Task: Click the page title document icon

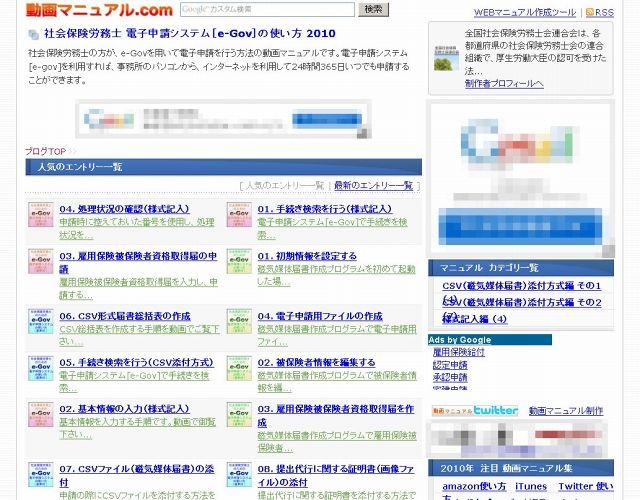Action: click(x=33, y=34)
